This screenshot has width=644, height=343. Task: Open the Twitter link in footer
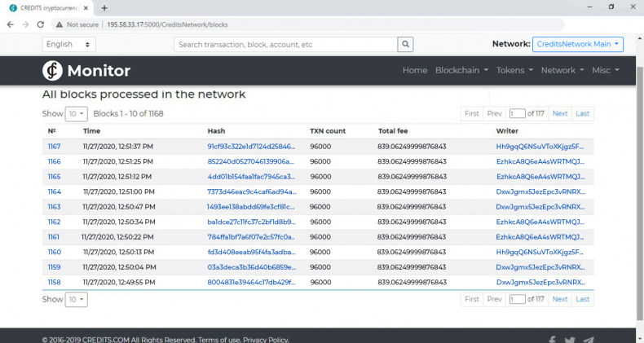coord(570,340)
